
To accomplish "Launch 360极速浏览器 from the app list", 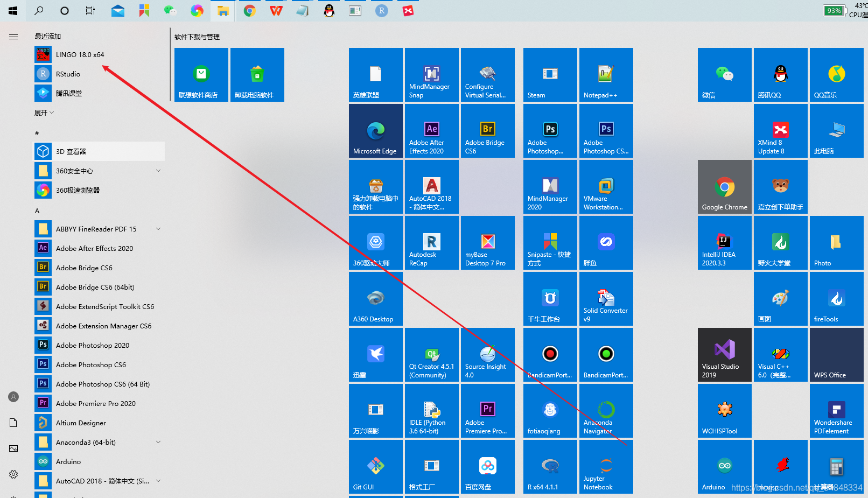I will (100, 190).
